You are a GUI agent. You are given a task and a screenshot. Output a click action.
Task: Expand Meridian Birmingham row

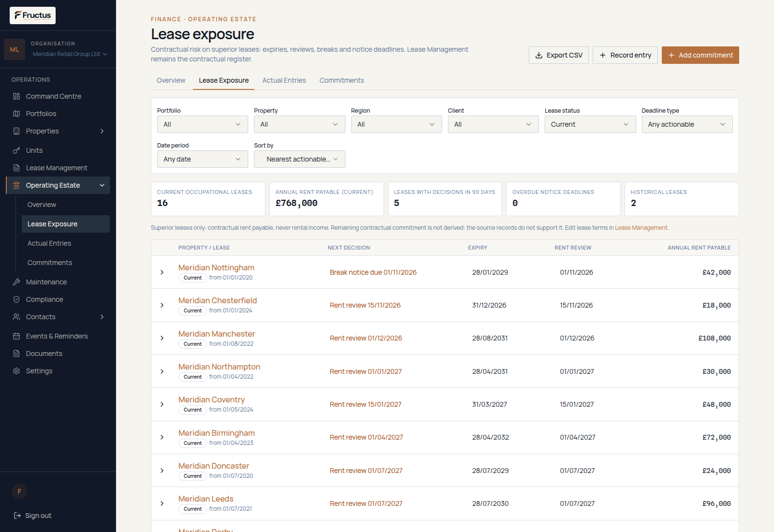coord(162,437)
